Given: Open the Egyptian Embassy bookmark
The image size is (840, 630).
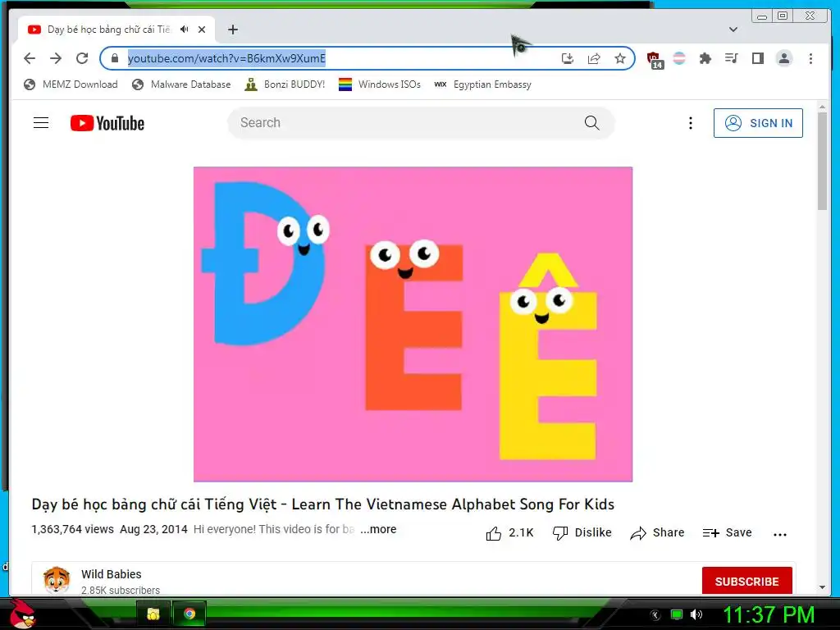Looking at the screenshot, I should click(482, 84).
